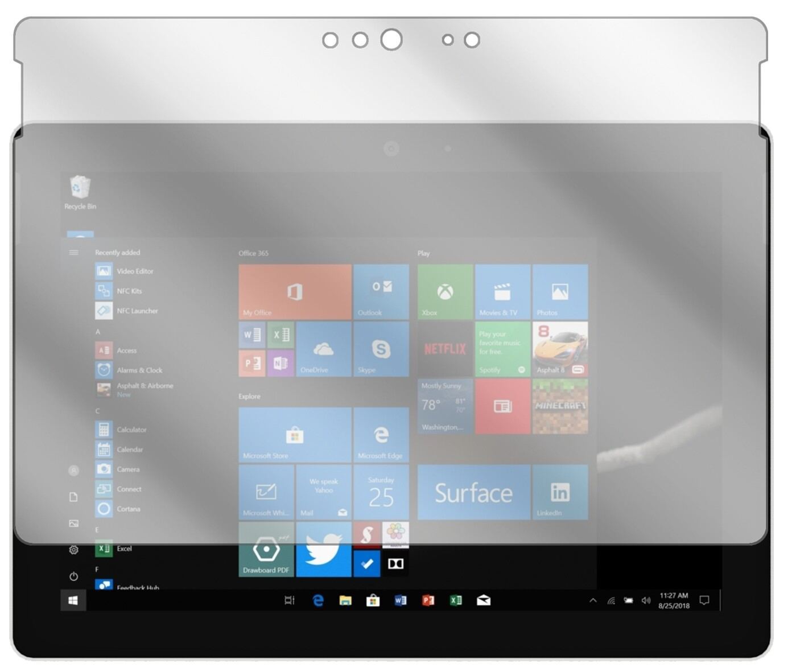This screenshot has width=796, height=672.
Task: Open the Movies & TV tile
Action: tap(503, 291)
